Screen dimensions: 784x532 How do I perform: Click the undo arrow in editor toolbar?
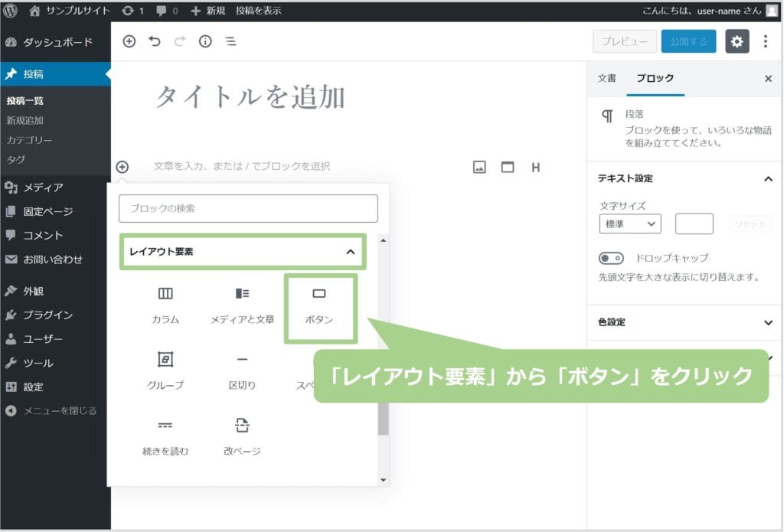pos(155,42)
